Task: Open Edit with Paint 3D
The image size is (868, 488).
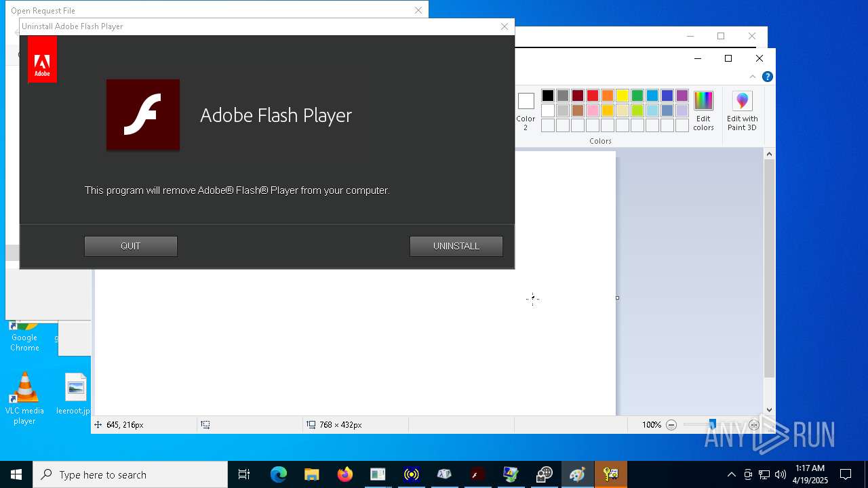Action: pyautogui.click(x=742, y=111)
